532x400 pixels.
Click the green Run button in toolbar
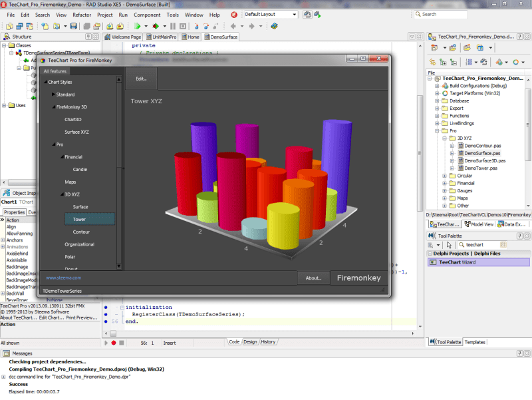pos(137,26)
